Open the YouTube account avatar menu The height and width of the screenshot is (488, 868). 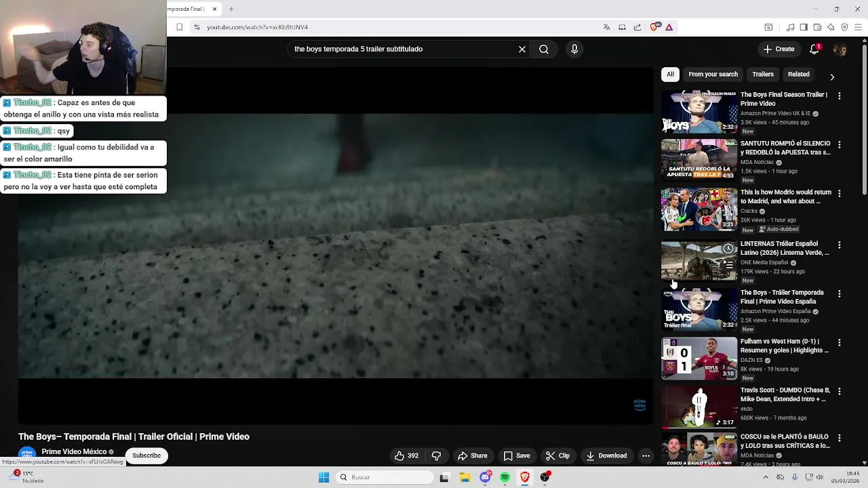click(840, 49)
